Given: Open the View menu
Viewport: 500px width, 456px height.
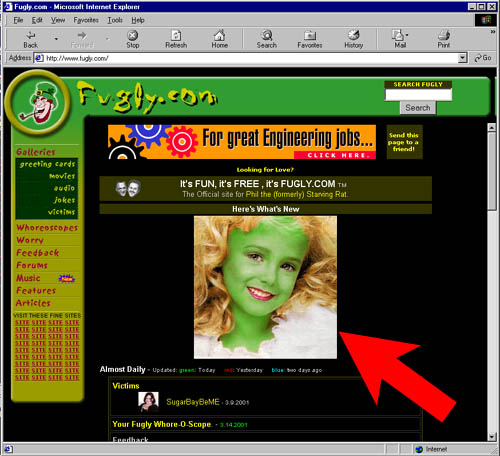Looking at the screenshot, I should pyautogui.click(x=58, y=20).
